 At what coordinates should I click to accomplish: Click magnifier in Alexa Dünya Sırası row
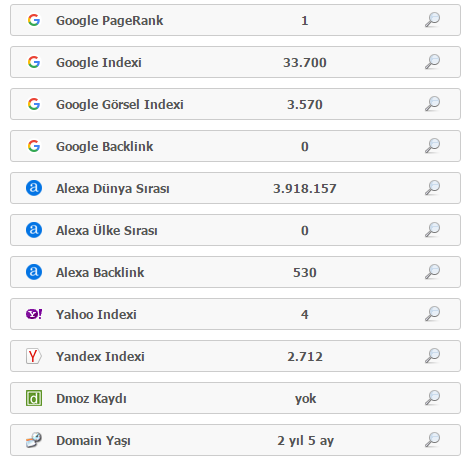pyautogui.click(x=432, y=188)
